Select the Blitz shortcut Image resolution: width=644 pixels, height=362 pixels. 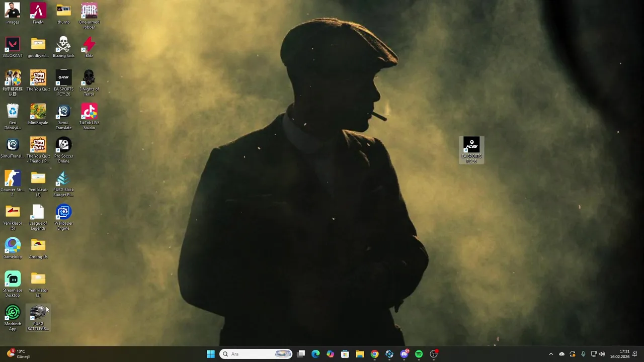89,47
